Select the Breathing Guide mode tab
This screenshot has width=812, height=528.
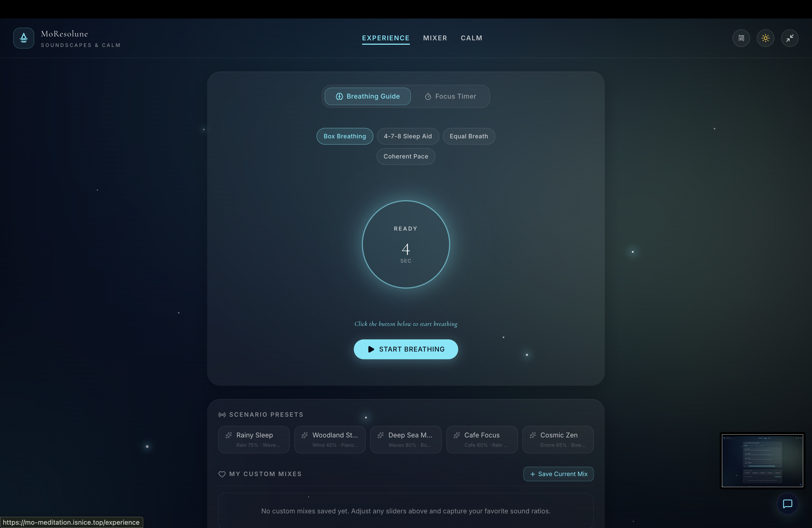[367, 97]
